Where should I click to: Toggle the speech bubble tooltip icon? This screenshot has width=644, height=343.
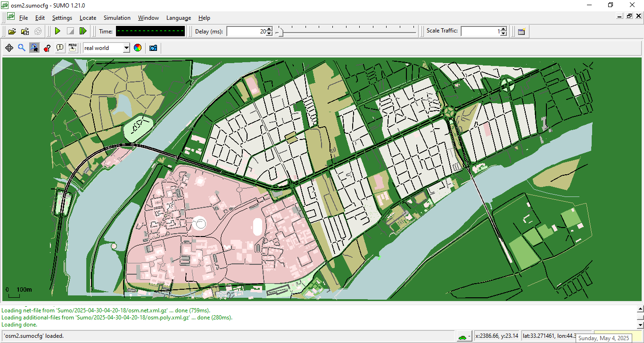60,48
